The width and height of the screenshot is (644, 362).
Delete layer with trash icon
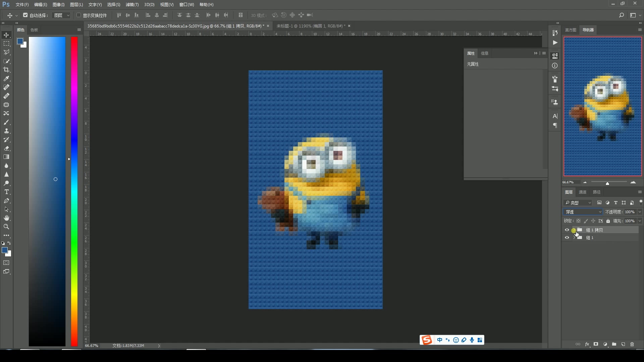click(632, 344)
